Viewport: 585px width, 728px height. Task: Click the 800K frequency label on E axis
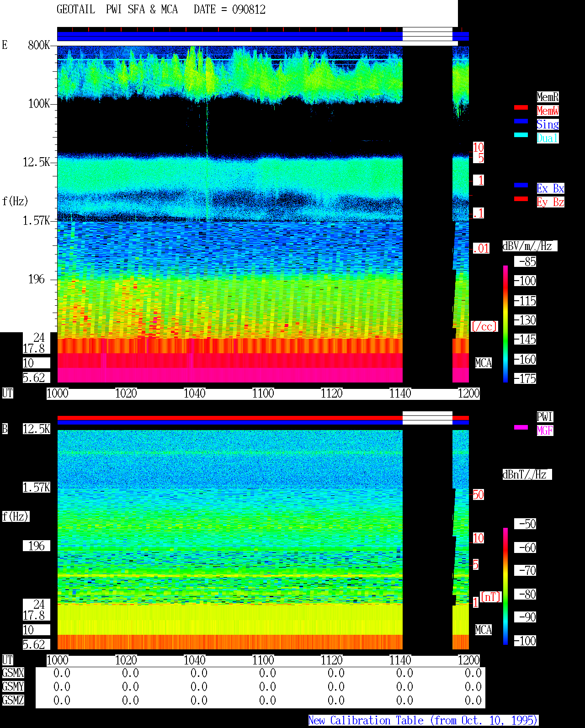pos(39,45)
